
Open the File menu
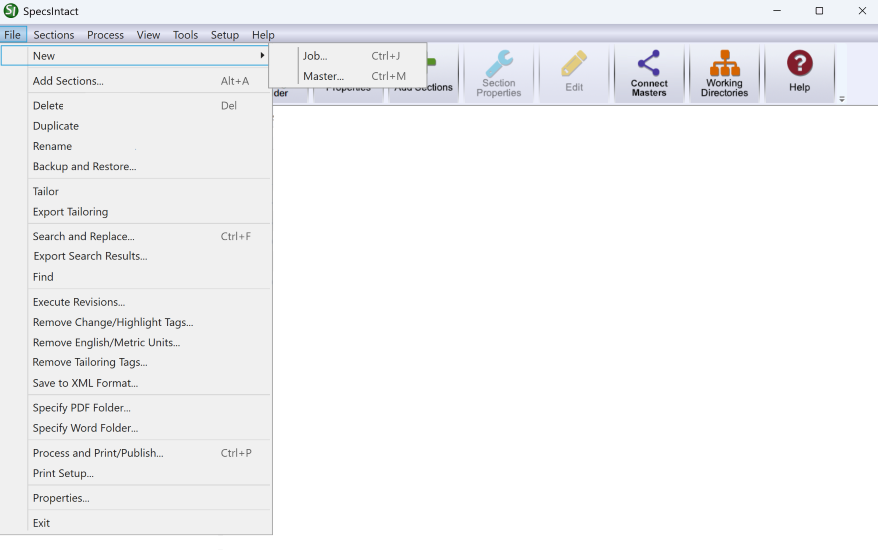tap(12, 35)
